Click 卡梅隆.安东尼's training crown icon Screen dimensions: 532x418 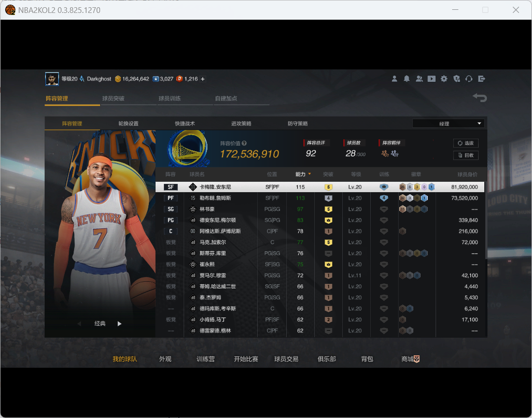(384, 187)
